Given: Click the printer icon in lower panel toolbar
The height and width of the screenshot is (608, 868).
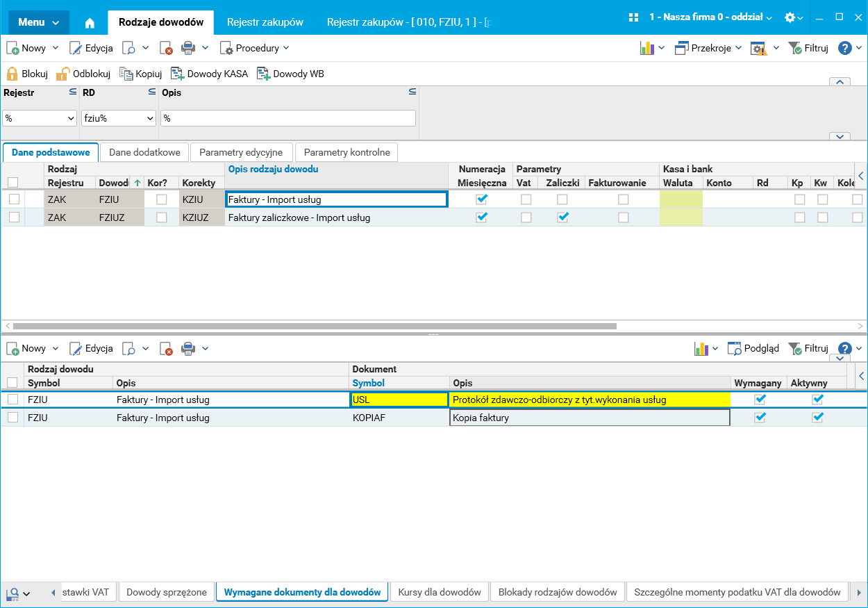Looking at the screenshot, I should click(x=188, y=348).
